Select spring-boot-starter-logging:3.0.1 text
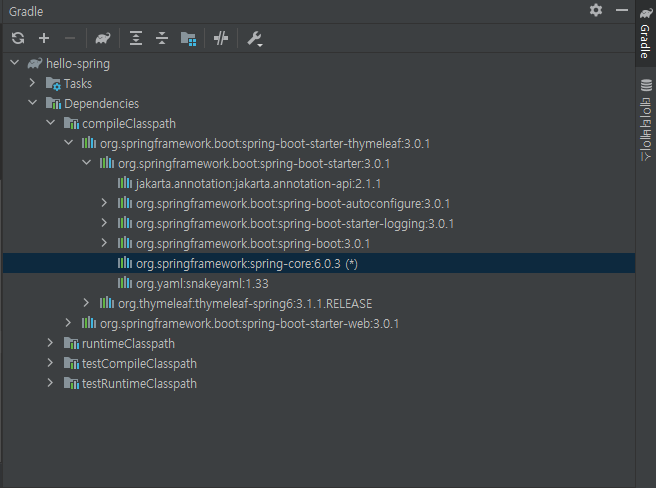The width and height of the screenshot is (656, 488). [295, 224]
